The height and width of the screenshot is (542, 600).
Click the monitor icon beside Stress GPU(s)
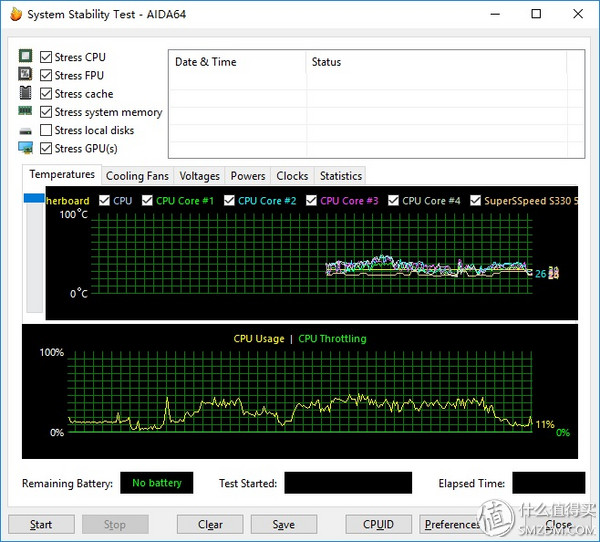pos(26,148)
